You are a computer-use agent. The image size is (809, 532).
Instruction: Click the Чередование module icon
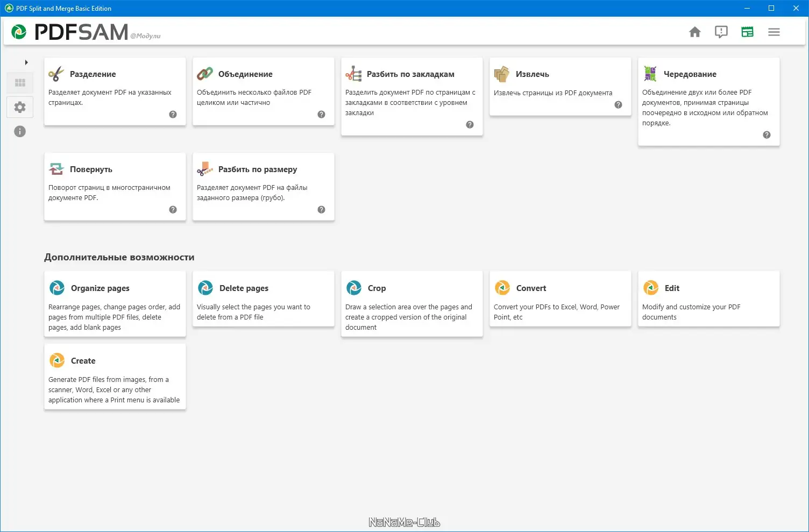click(650, 74)
